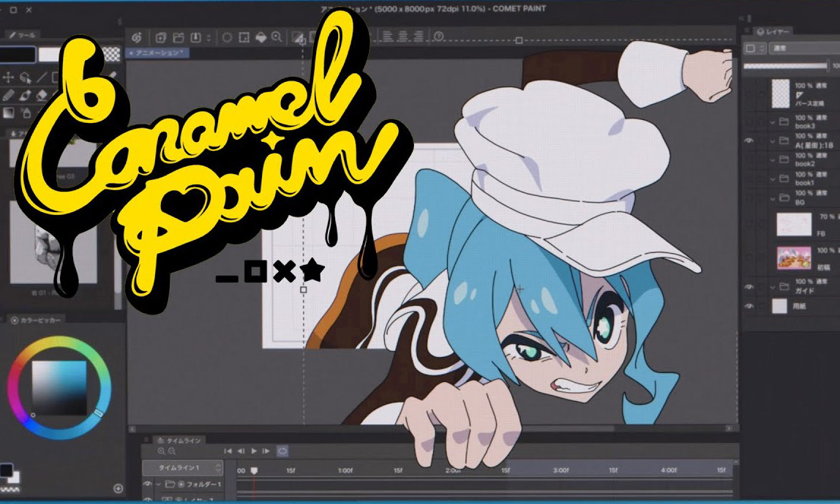Create a new canvas with the toolbar icon
Screen dimensions: 840x504
(x=160, y=37)
